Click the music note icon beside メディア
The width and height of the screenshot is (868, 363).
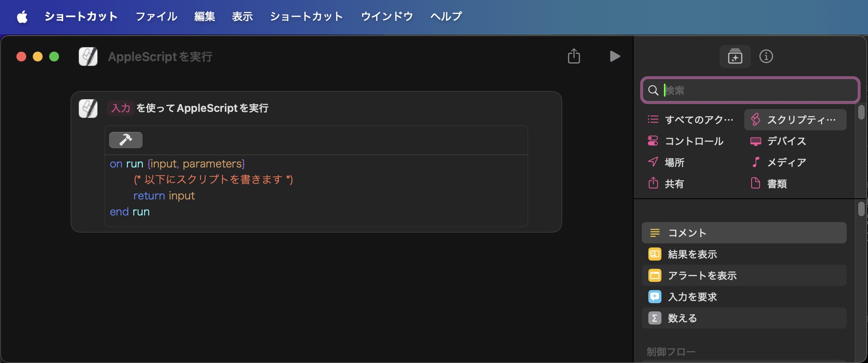click(x=756, y=162)
